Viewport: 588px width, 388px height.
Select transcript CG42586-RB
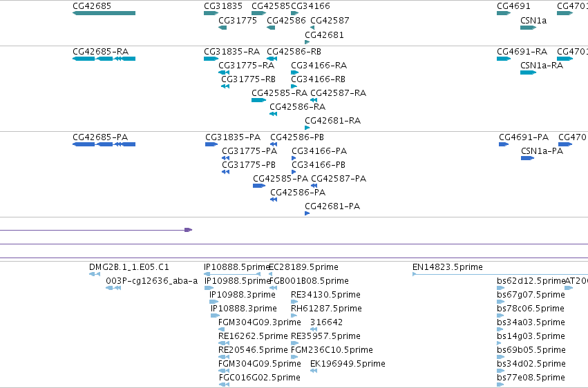tap(272, 59)
